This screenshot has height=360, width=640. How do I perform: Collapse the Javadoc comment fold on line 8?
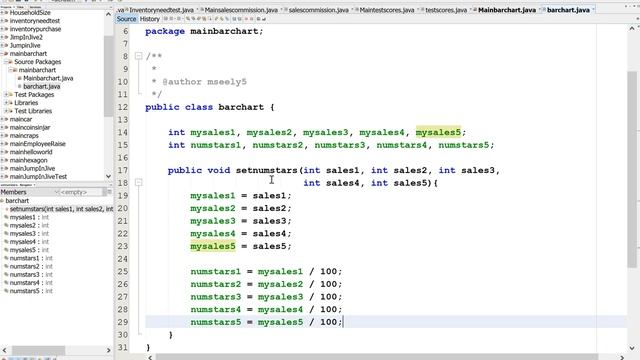coord(138,56)
